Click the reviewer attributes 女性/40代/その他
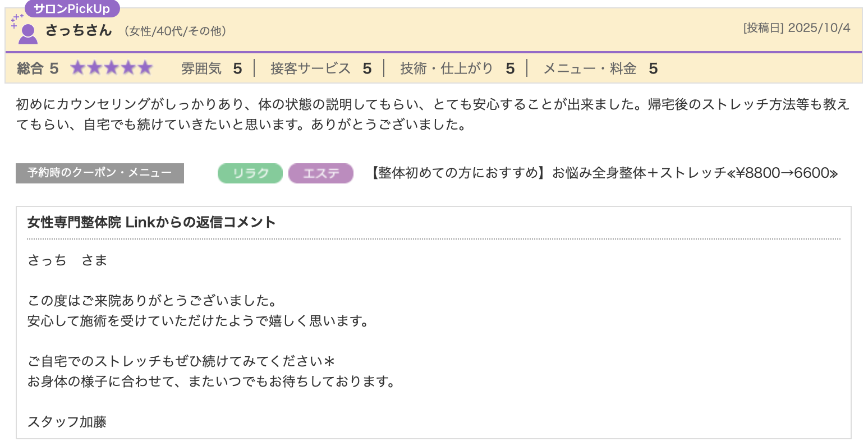This screenshot has width=868, height=446. click(176, 31)
